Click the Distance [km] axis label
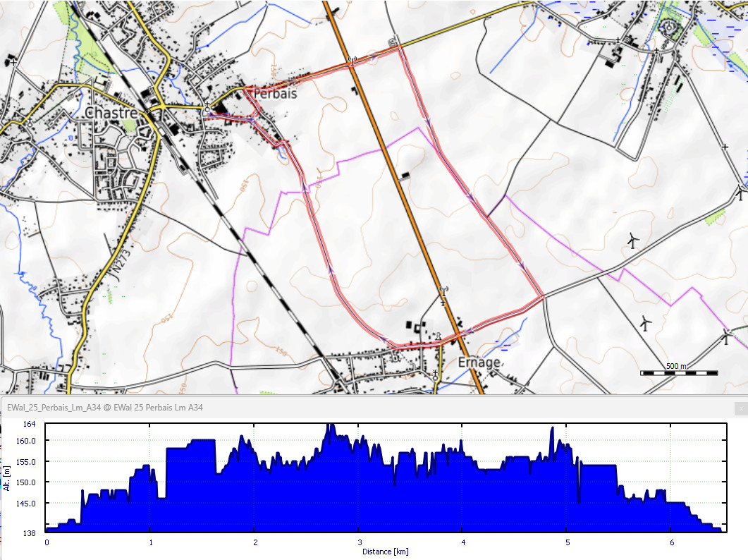Screen dimensions: 748x560 [385, 552]
